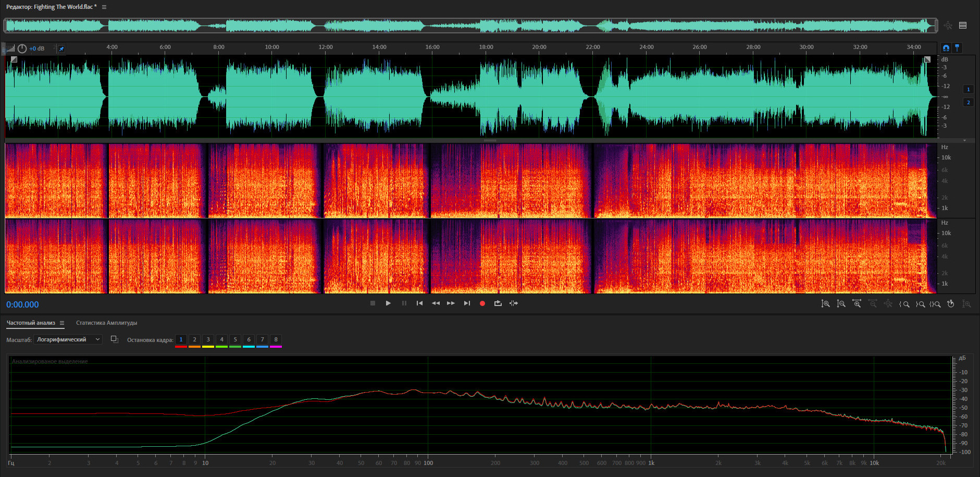980x477 pixels.
Task: Click the HUD volume knob
Action: point(22,48)
